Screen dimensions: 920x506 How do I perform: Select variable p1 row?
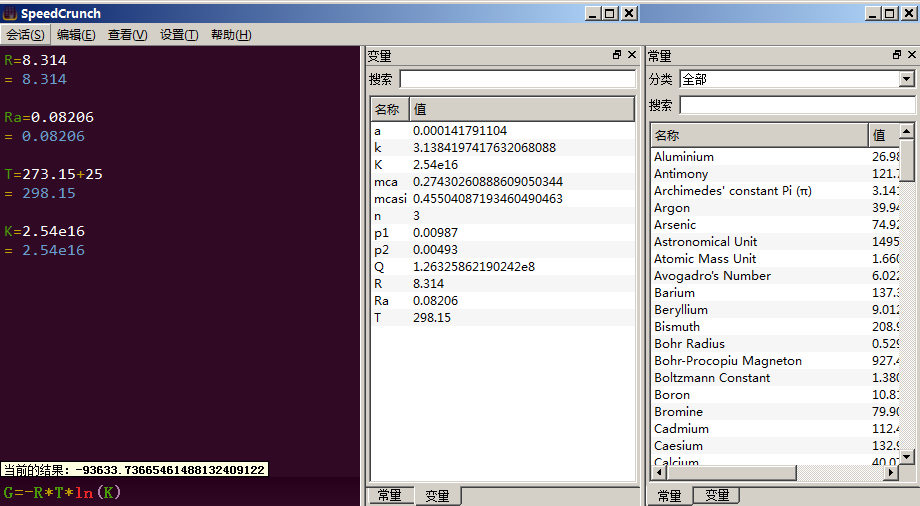click(502, 233)
